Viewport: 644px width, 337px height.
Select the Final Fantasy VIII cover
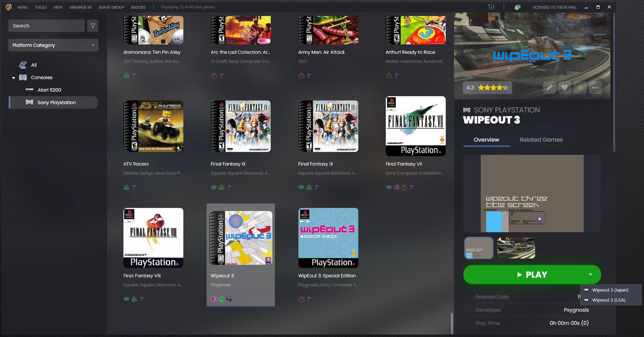pyautogui.click(x=153, y=238)
